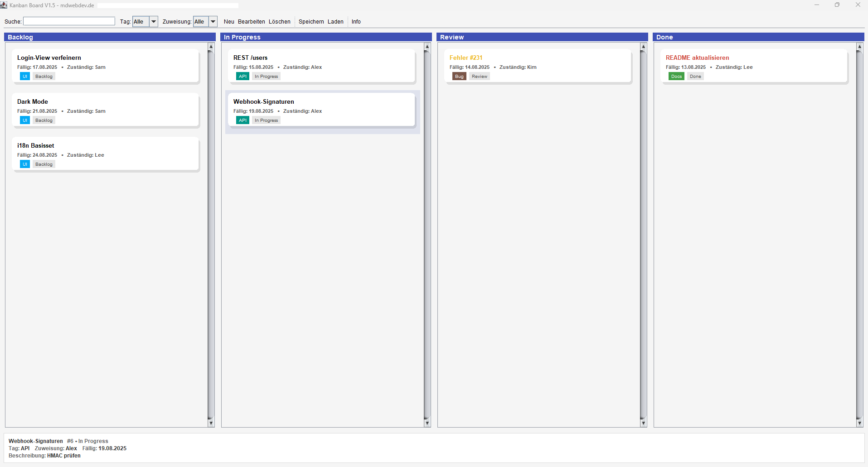Click the UI tag on the Dark Mode card
Viewport: 868px width, 467px height.
(24, 120)
